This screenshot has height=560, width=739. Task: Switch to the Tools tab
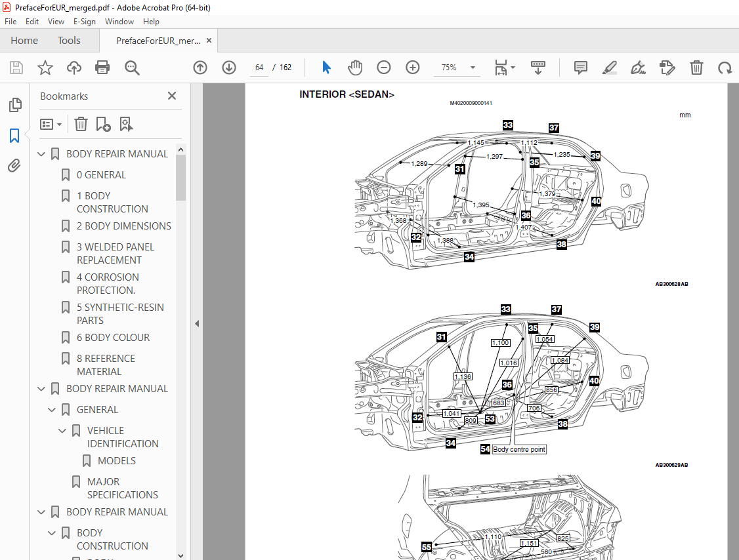[69, 41]
